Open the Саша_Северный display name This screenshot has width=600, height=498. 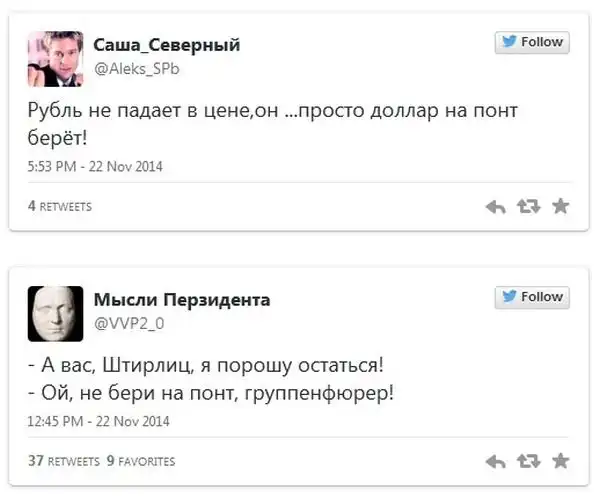point(166,45)
